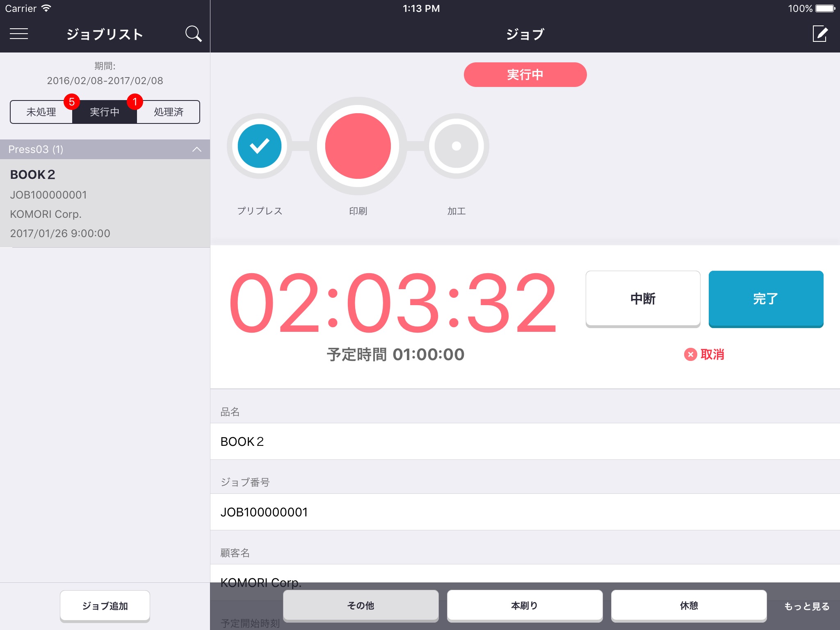Click the 中断 button
Screen dimensions: 840x630
[x=643, y=299]
